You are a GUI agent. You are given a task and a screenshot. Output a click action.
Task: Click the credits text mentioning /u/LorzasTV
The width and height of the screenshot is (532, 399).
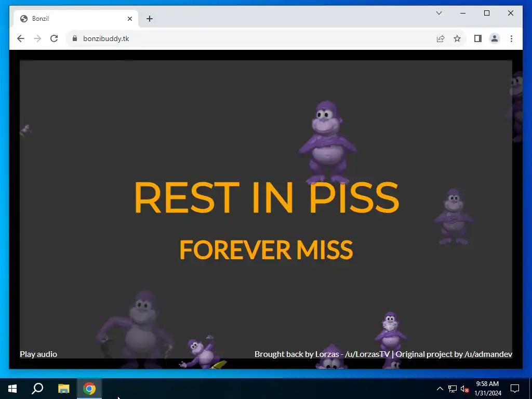(x=383, y=354)
